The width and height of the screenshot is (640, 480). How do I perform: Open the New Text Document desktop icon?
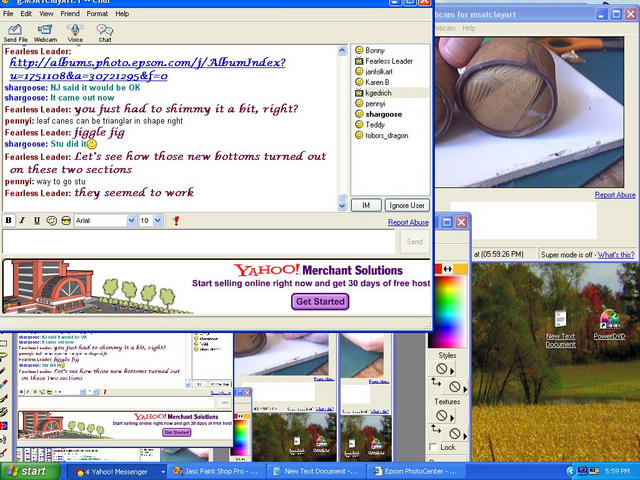tap(561, 329)
